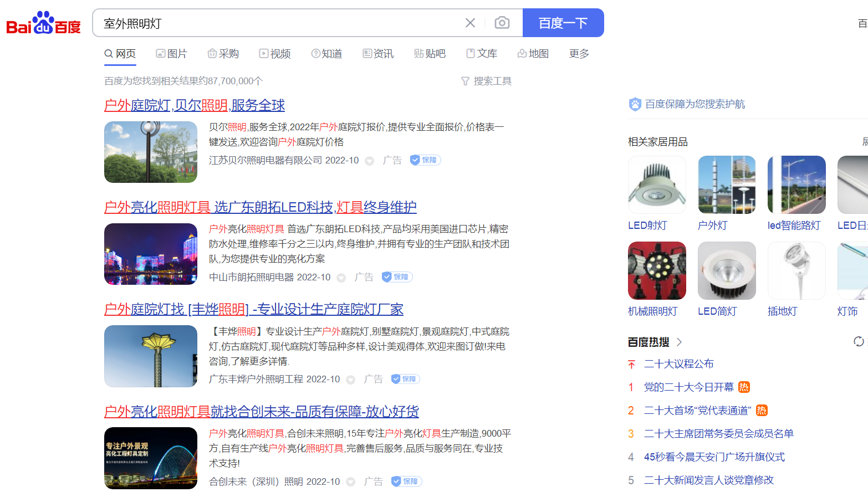Open the 户外庭院灯,贝尔照明,服务全球 result link
868x492 pixels.
click(x=194, y=105)
